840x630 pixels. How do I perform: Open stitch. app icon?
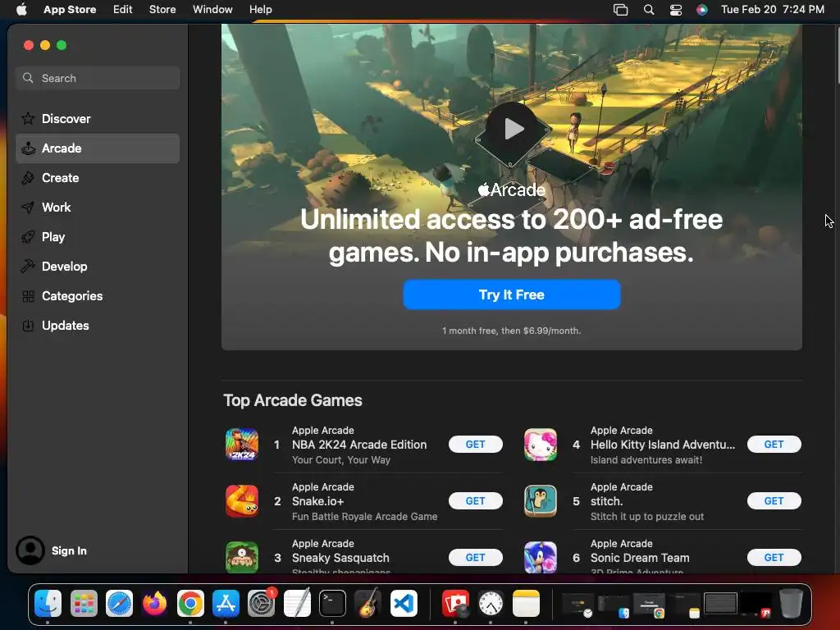[x=540, y=501]
